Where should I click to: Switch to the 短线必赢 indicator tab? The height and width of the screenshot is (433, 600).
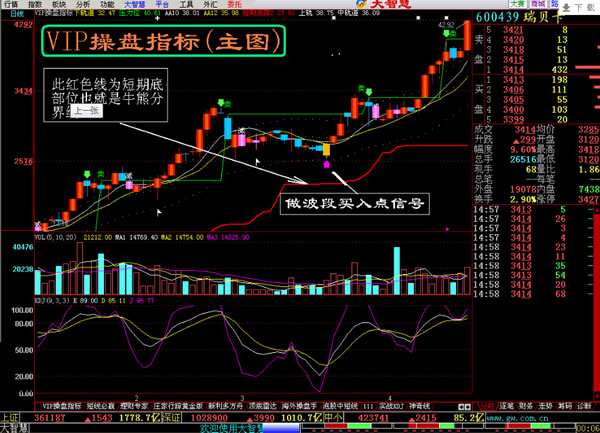pos(100,406)
